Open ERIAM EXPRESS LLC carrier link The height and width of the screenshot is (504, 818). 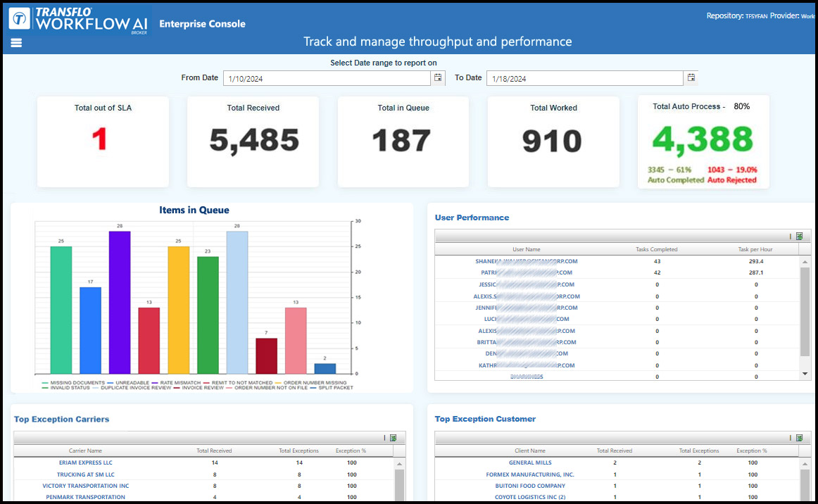(x=86, y=462)
